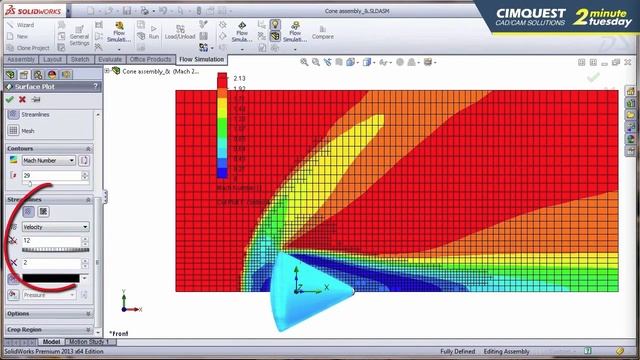The image size is (640, 360).
Task: Open the ConfigurationManager tab icon
Action: click(x=38, y=74)
